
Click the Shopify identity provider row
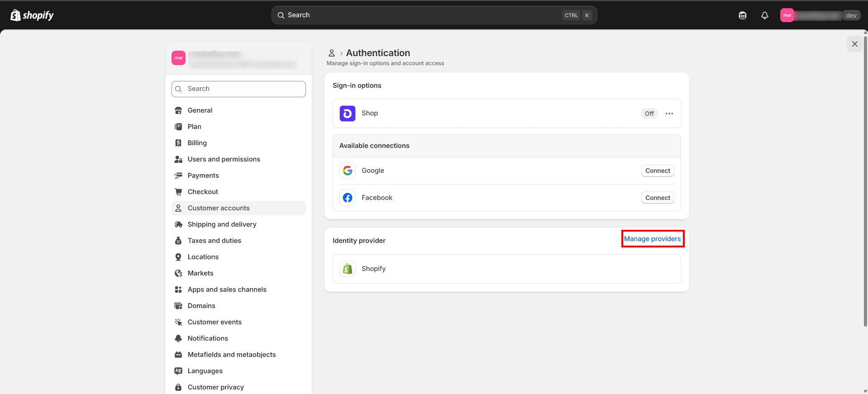[506, 269]
